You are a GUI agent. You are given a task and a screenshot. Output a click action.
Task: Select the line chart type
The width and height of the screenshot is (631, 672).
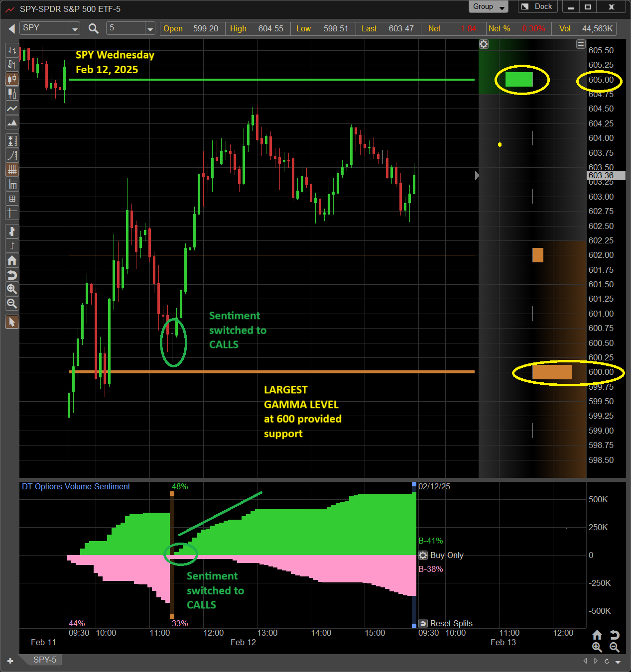point(12,108)
